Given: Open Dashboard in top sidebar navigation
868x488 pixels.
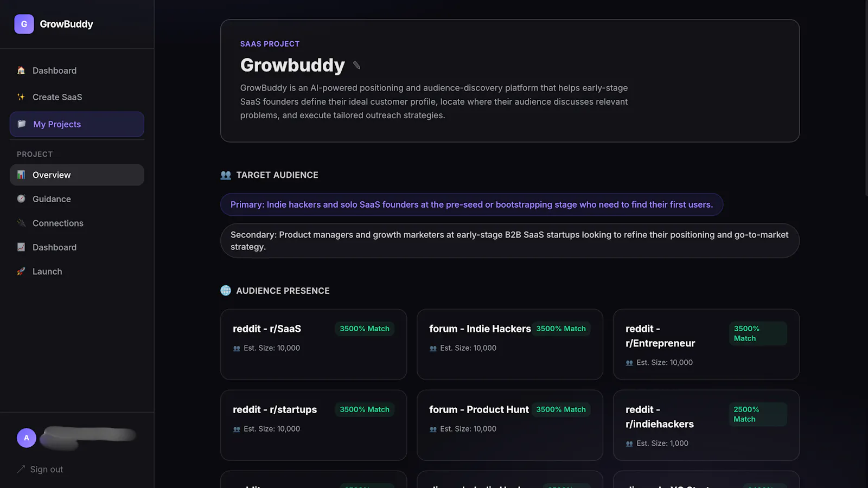Looking at the screenshot, I should [77, 70].
